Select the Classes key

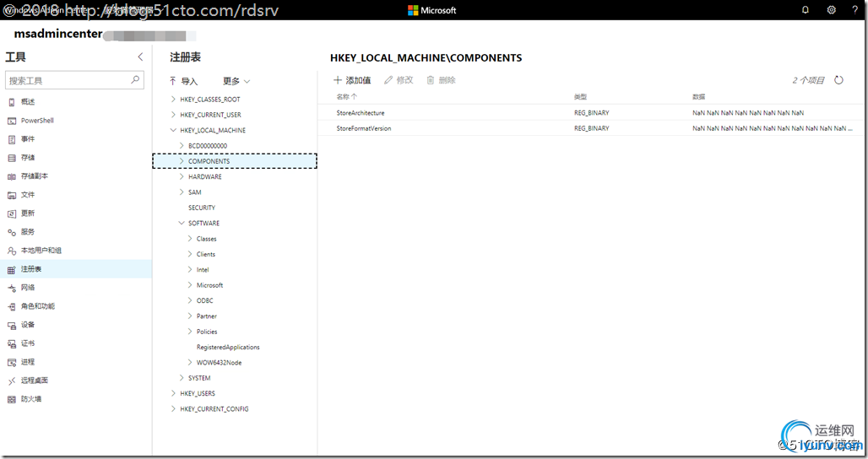(207, 239)
